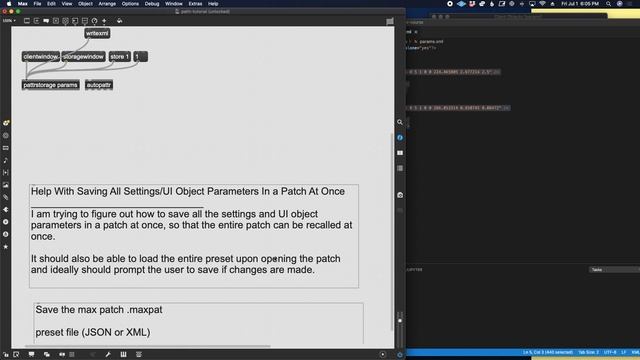The height and width of the screenshot is (360, 640).
Task: Toggle presentation mode in bottom toolbar
Action: pos(31,355)
